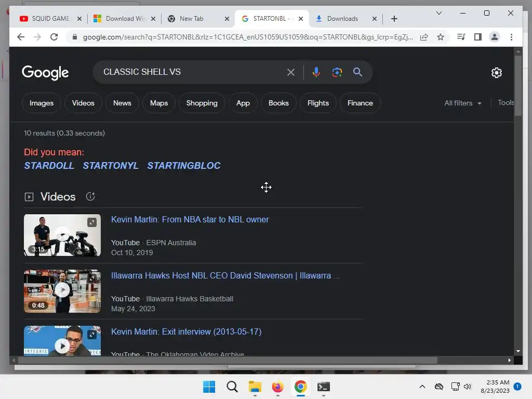Viewport: 532px width, 399px height.
Task: Play the 0:48 Illawarra Hawks thumbnail
Action: [62, 291]
